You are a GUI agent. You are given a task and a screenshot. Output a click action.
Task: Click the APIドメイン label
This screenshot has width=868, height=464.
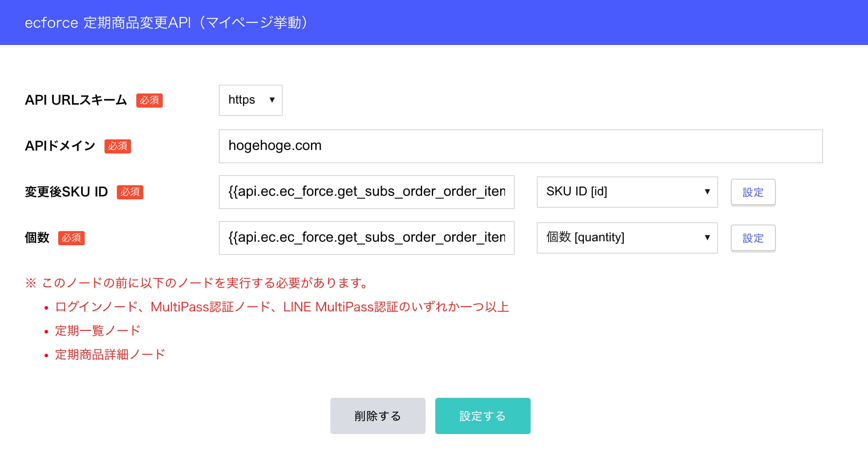60,146
